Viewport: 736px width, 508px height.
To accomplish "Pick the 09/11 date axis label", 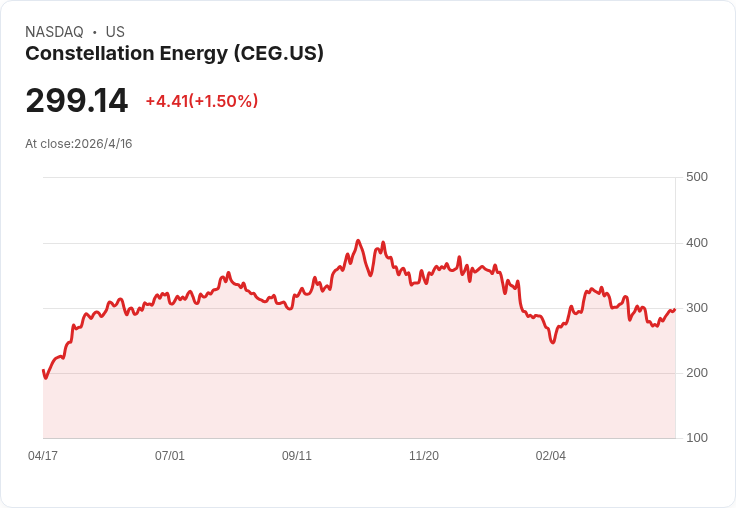I will click(x=297, y=456).
